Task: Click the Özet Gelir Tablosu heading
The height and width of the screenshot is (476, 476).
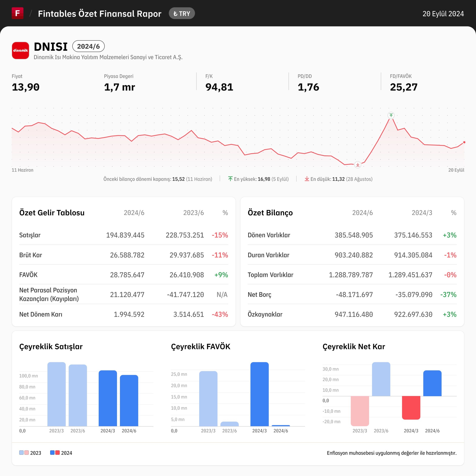Action: point(52,213)
